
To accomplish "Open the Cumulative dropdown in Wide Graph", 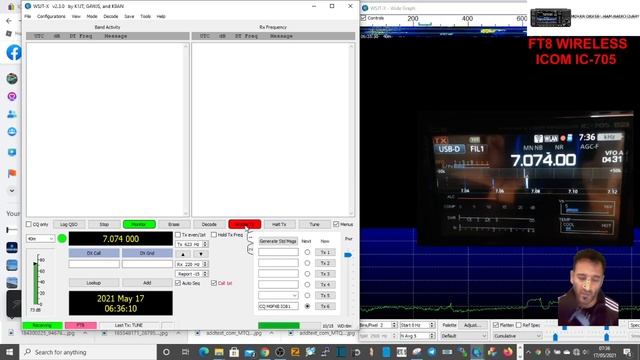I will (x=518, y=336).
